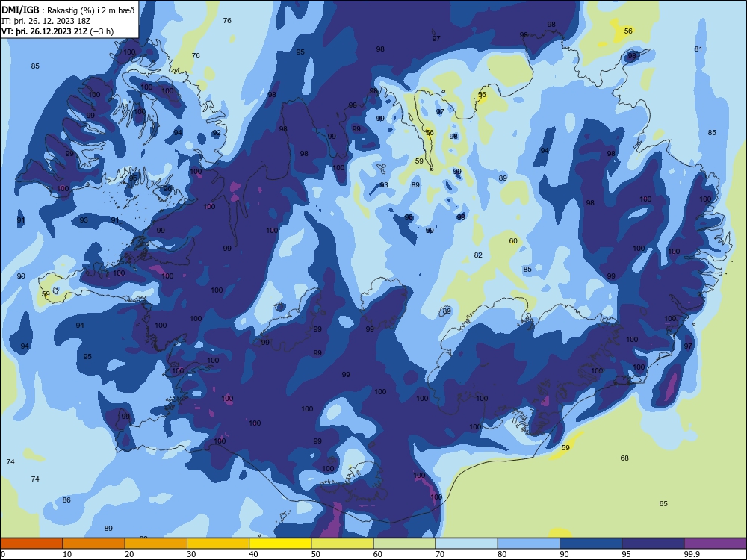Select the legend tick label '40'
The image size is (747, 560).
[x=253, y=554]
